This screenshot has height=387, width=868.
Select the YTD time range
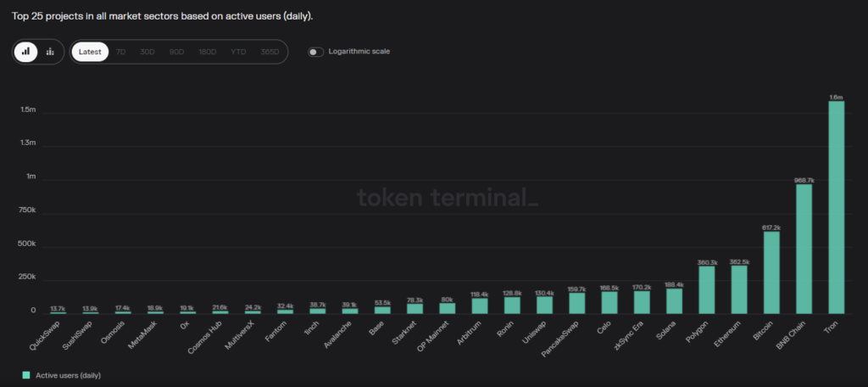coord(238,52)
